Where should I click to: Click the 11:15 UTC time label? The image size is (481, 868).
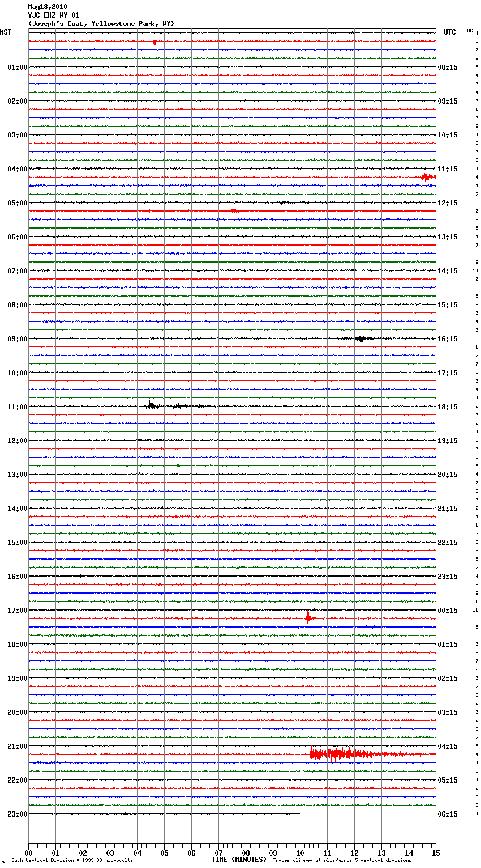(448, 169)
